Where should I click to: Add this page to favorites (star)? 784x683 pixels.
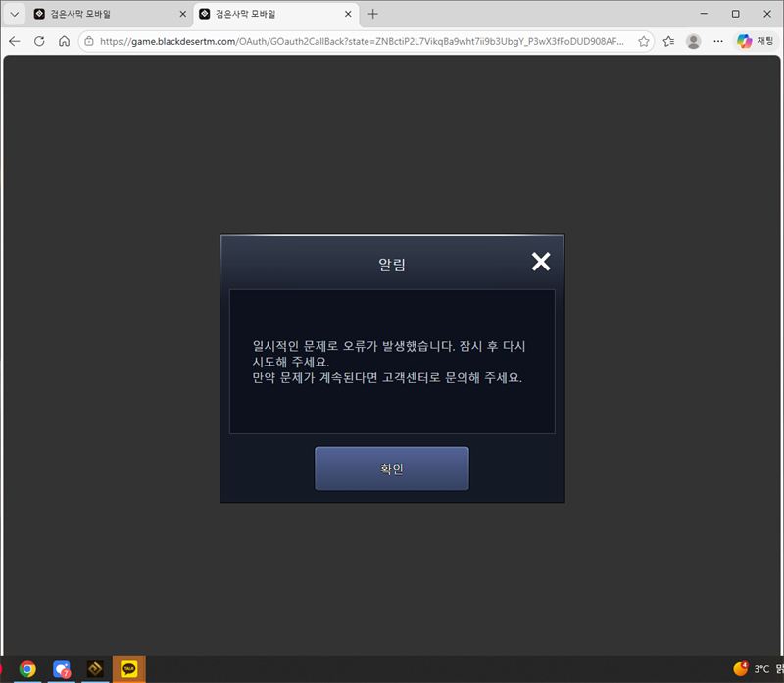[644, 41]
